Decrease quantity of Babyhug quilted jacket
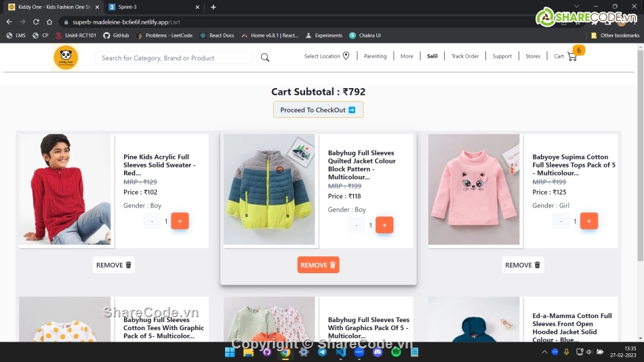Screen dimensions: 644x362 click(357, 225)
